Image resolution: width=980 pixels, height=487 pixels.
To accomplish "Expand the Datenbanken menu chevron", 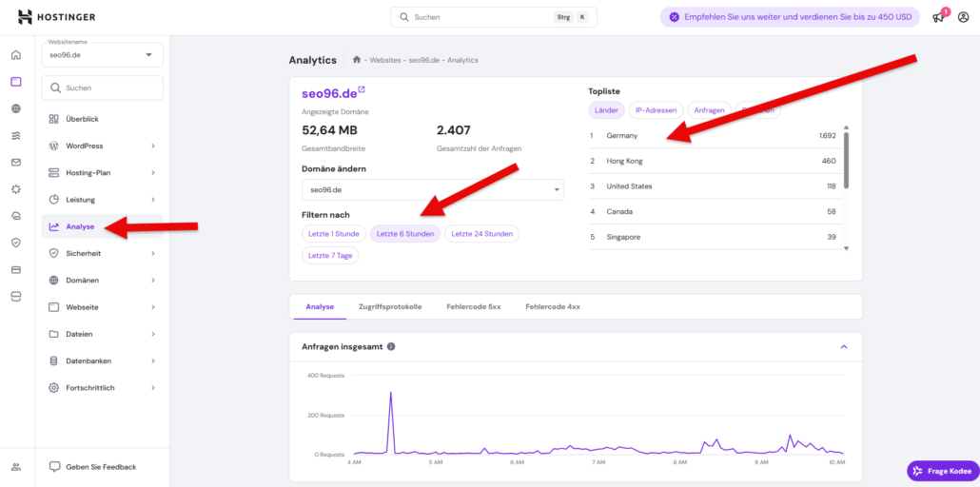I will point(153,360).
